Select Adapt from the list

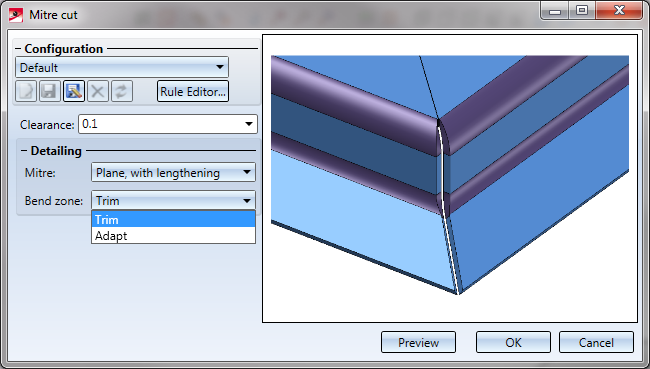[173, 235]
